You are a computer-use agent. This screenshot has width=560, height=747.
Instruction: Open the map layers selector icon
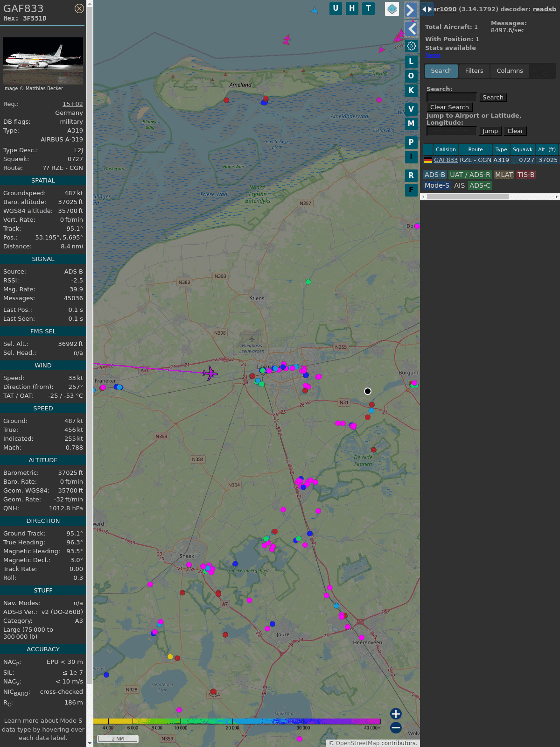tap(392, 9)
